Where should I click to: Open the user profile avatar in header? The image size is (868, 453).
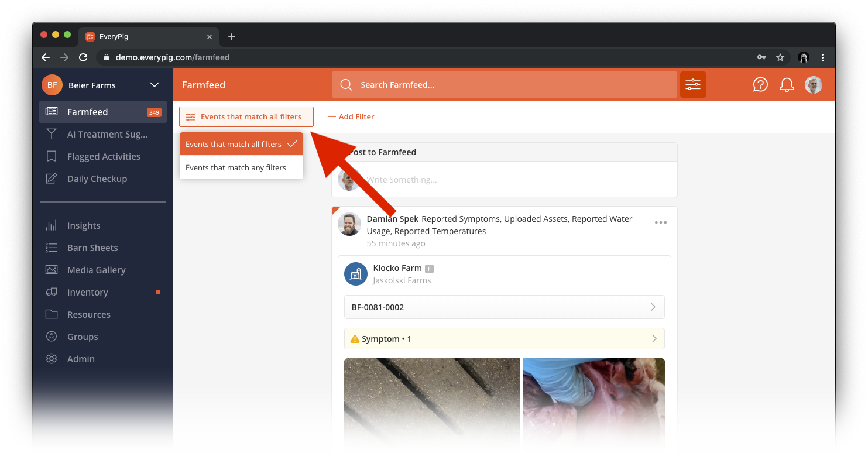(814, 85)
